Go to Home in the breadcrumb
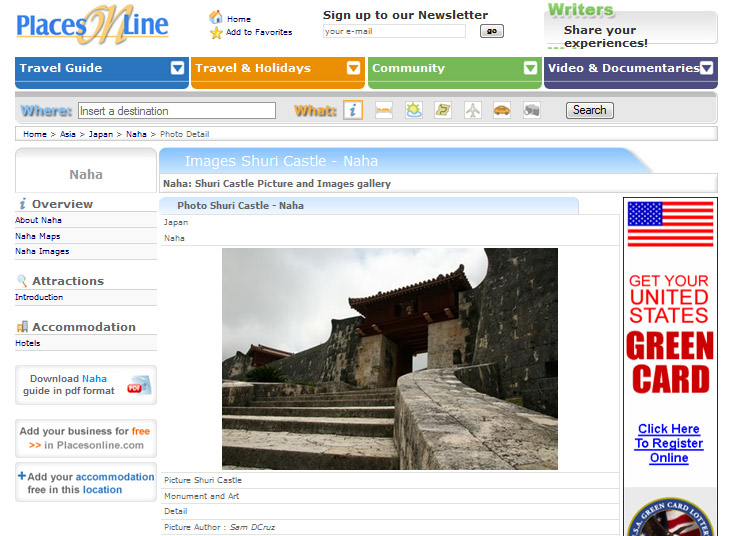This screenshot has width=735, height=536. [35, 134]
